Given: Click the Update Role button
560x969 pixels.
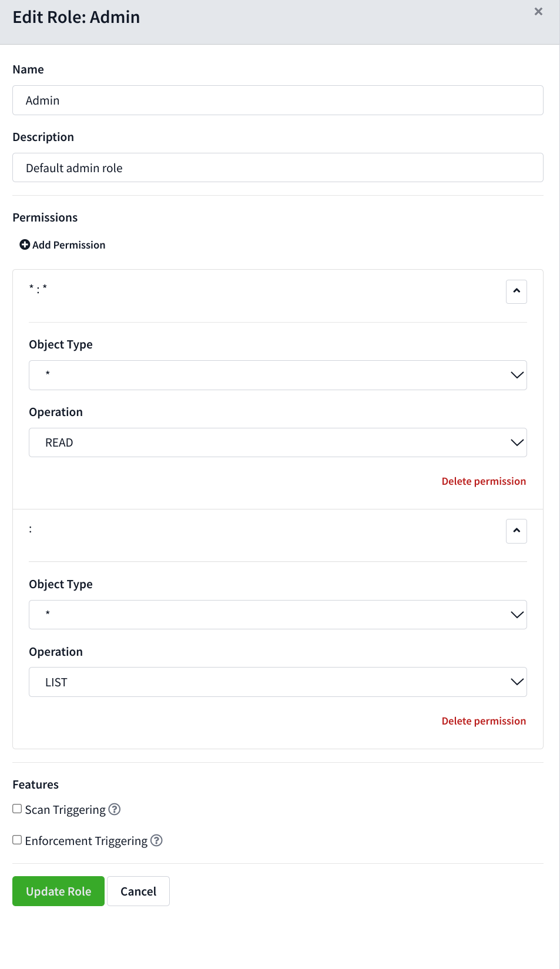Looking at the screenshot, I should tap(58, 891).
